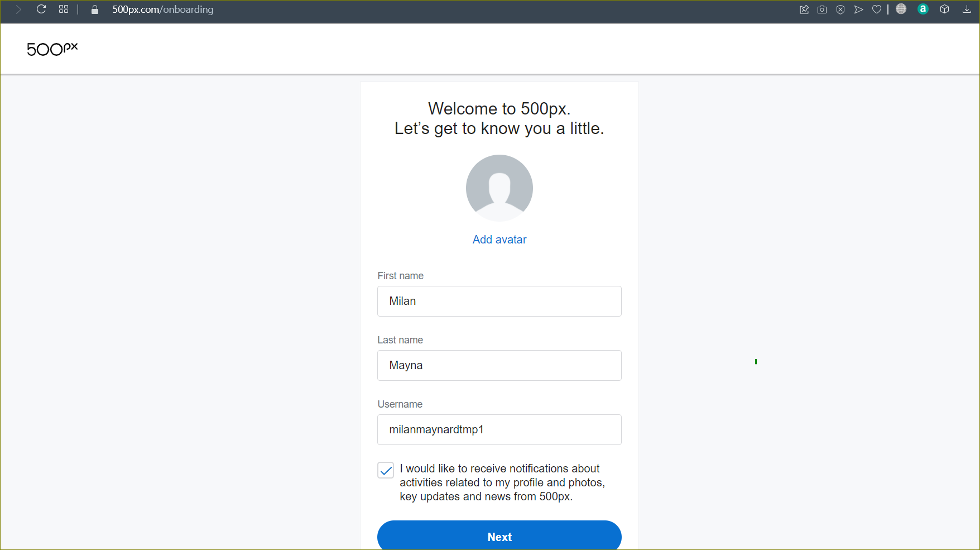This screenshot has width=980, height=550.
Task: Click the globe extension icon
Action: point(901,9)
